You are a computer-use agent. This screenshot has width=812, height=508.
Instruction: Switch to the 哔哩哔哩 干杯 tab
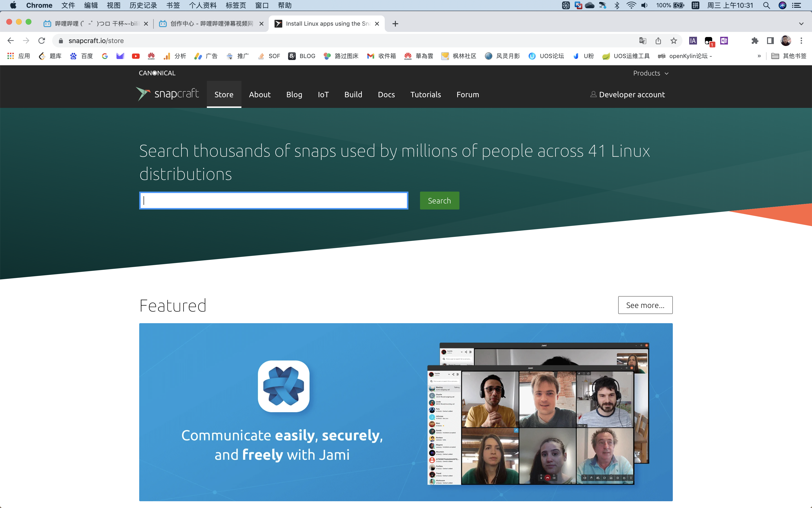click(x=96, y=23)
